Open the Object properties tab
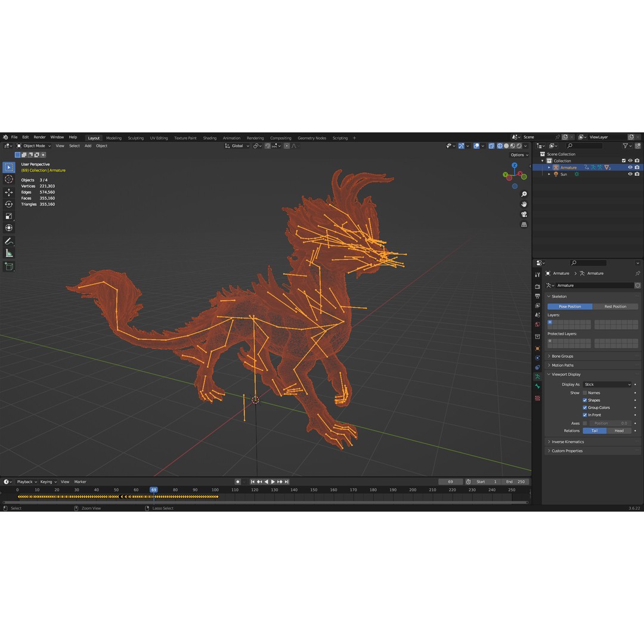644x644 pixels. [537, 348]
